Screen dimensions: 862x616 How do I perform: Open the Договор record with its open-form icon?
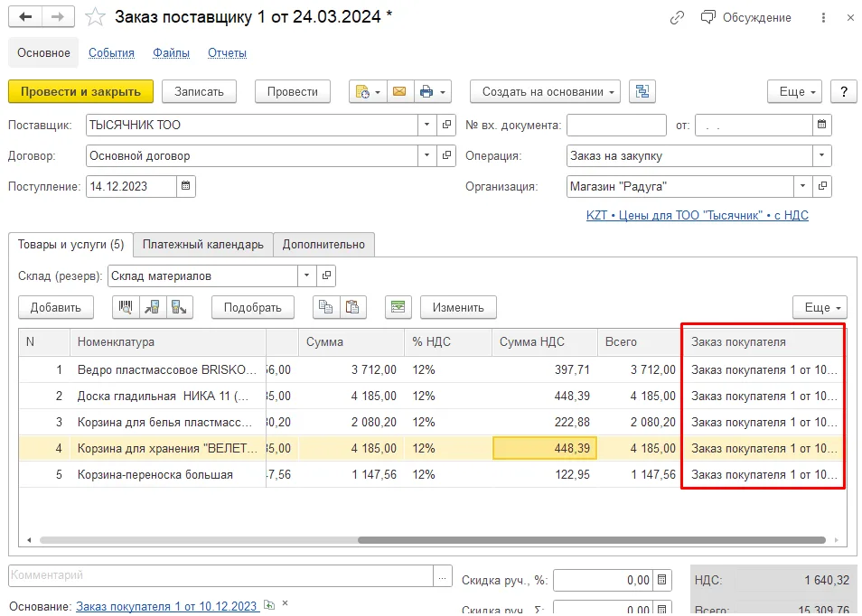[x=447, y=155]
